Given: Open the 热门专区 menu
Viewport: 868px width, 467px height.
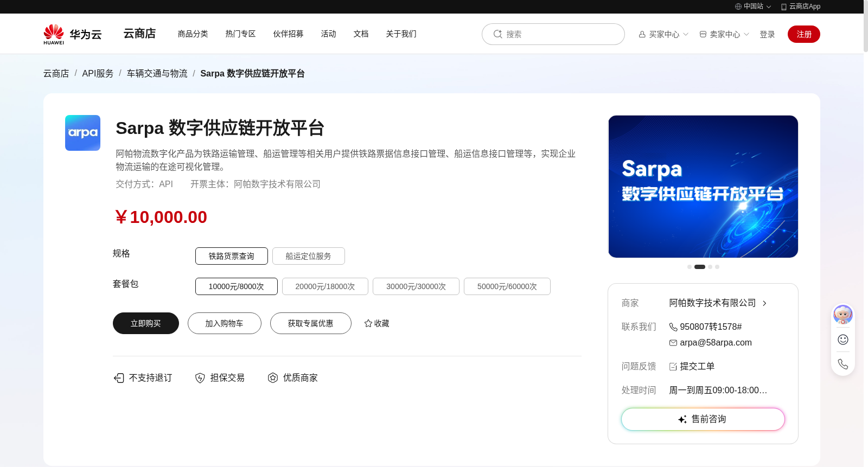Looking at the screenshot, I should 241,34.
